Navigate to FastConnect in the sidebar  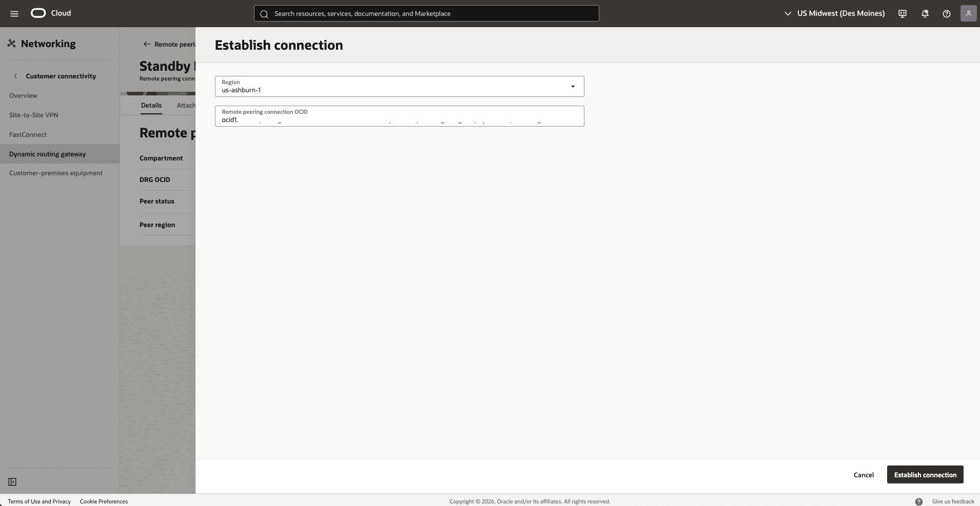pos(28,134)
